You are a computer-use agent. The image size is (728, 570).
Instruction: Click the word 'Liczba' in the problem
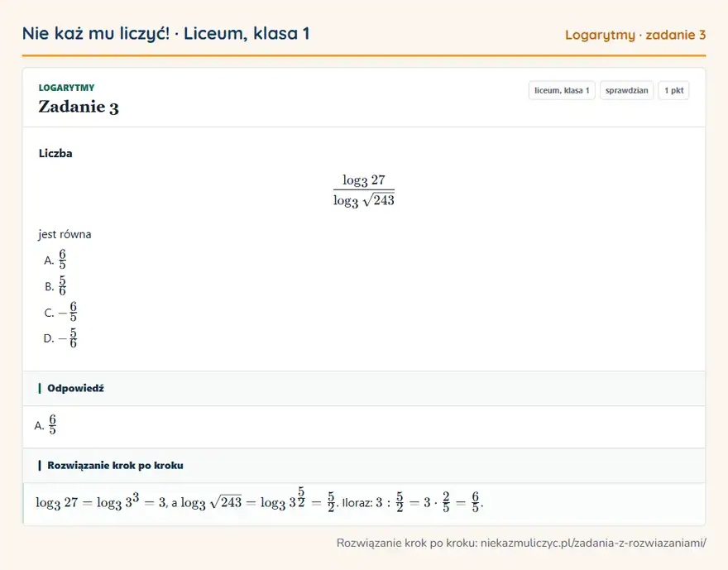55,154
